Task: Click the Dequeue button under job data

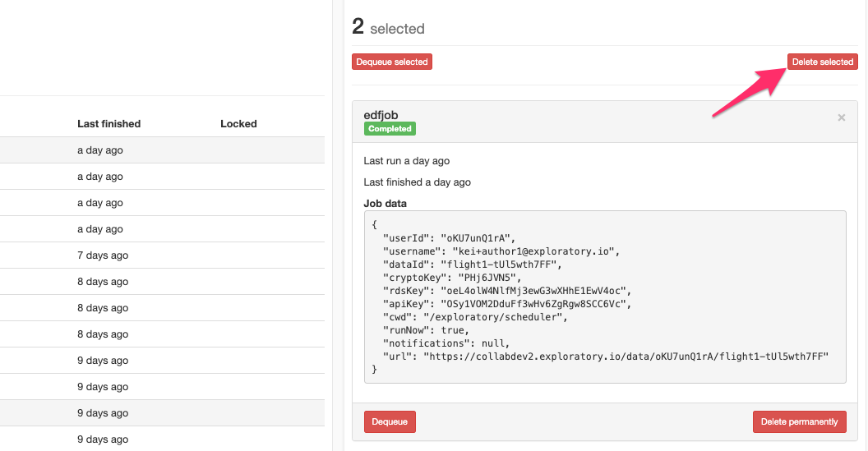Action: tap(390, 421)
